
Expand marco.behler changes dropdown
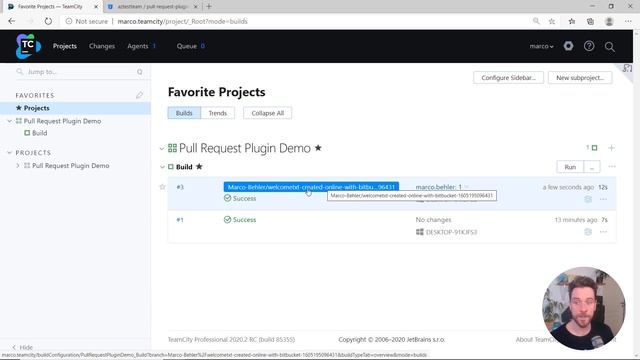(467, 187)
